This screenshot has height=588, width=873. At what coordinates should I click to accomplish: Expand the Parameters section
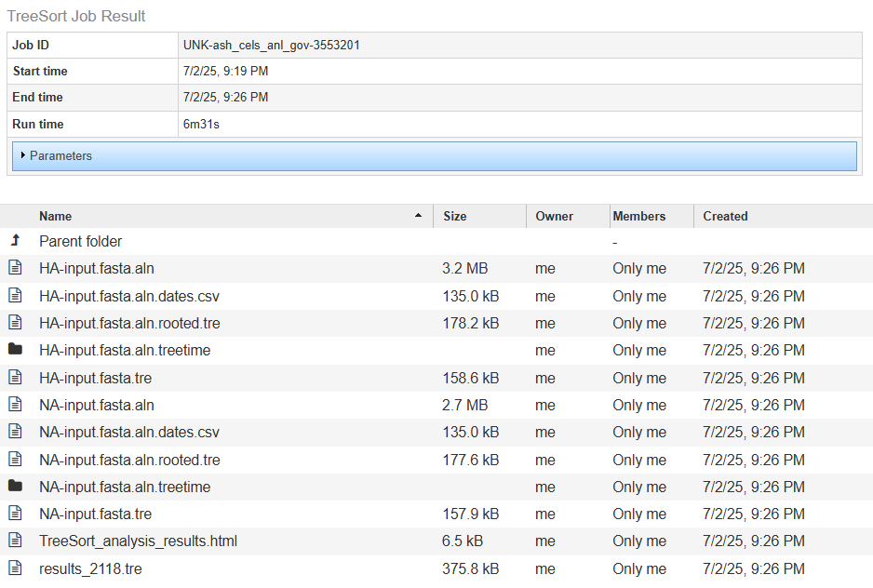coord(435,156)
